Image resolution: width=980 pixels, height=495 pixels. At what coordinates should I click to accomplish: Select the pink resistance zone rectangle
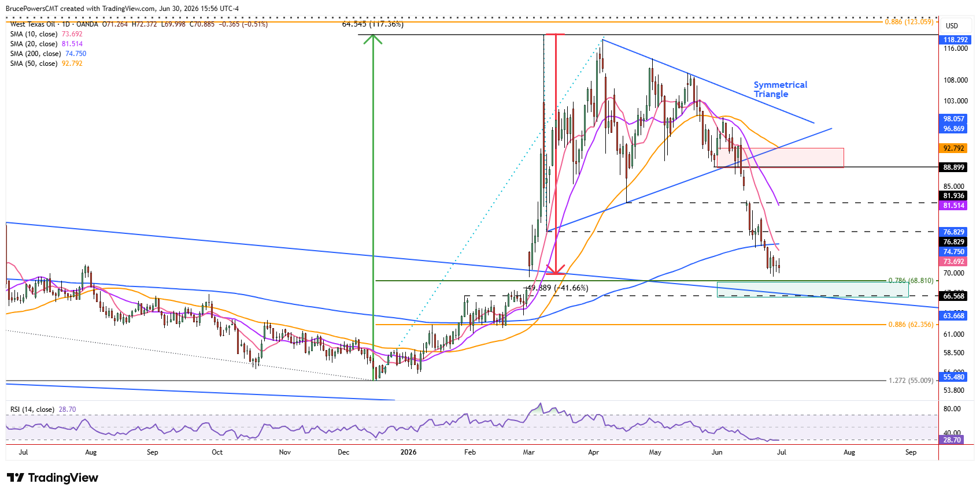click(x=779, y=158)
